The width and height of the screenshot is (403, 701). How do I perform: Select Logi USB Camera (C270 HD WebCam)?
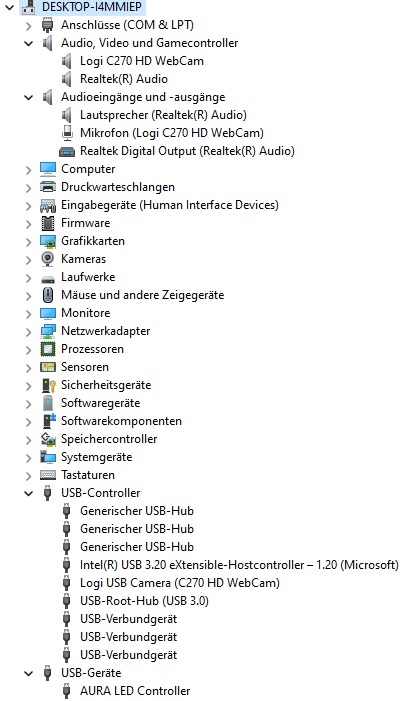coord(180,583)
